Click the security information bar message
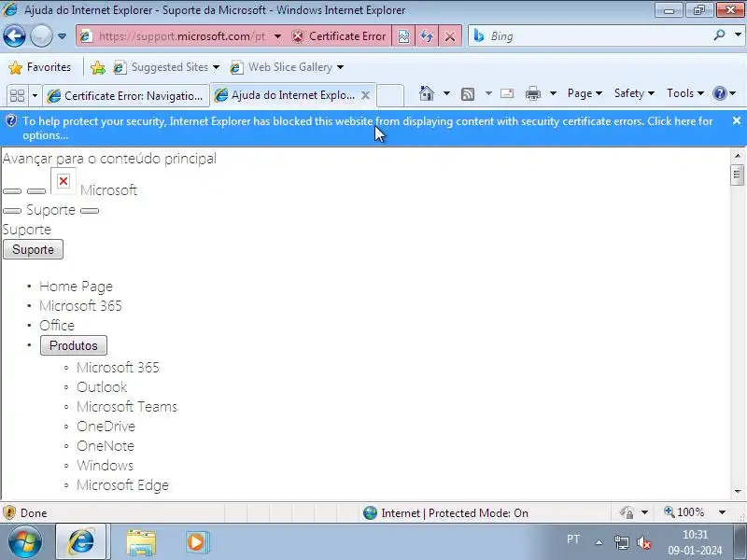 click(367, 128)
